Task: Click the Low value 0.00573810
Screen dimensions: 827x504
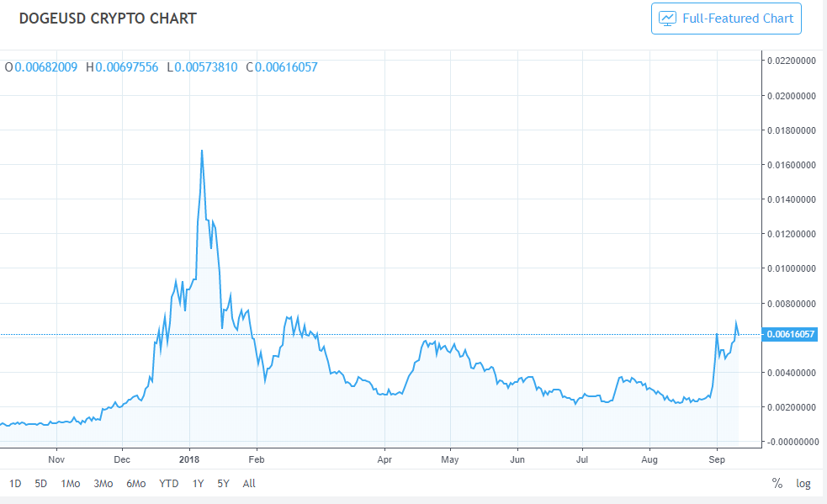Action: (206, 67)
